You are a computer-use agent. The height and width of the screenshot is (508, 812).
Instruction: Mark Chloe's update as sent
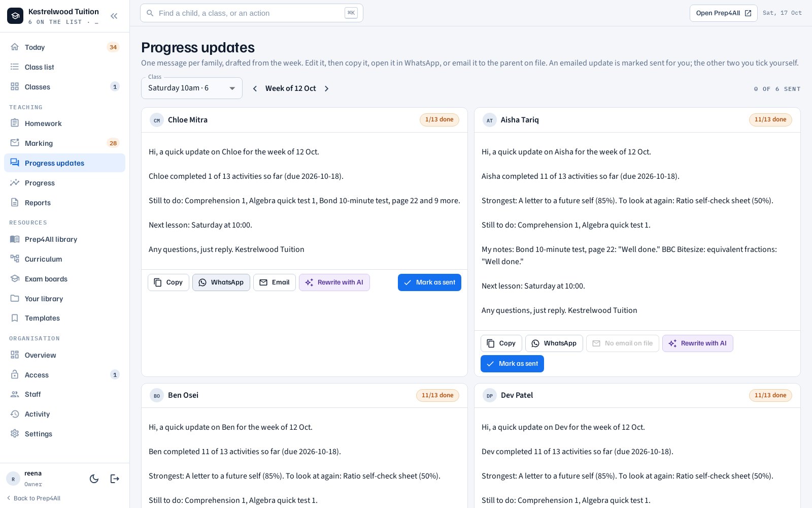[x=429, y=282]
